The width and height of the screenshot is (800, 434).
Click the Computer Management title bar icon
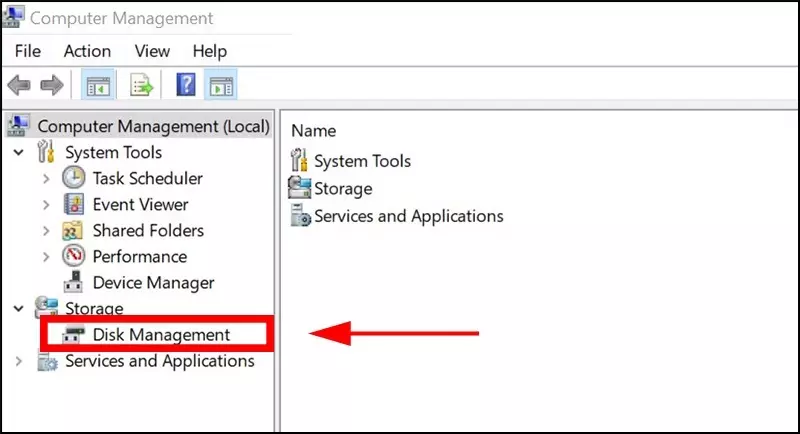tap(12, 16)
